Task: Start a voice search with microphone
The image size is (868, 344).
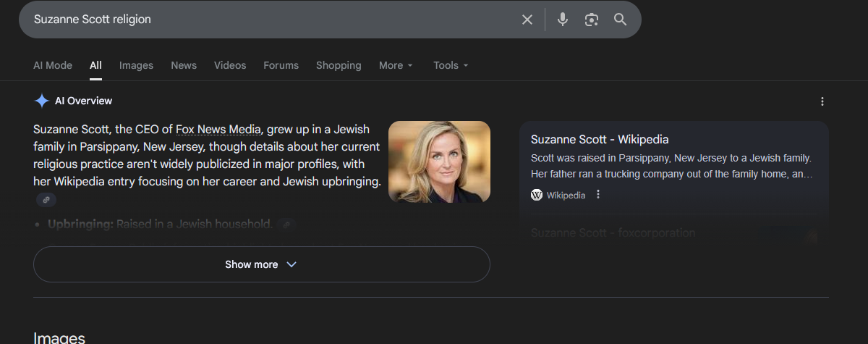Action: (x=563, y=20)
